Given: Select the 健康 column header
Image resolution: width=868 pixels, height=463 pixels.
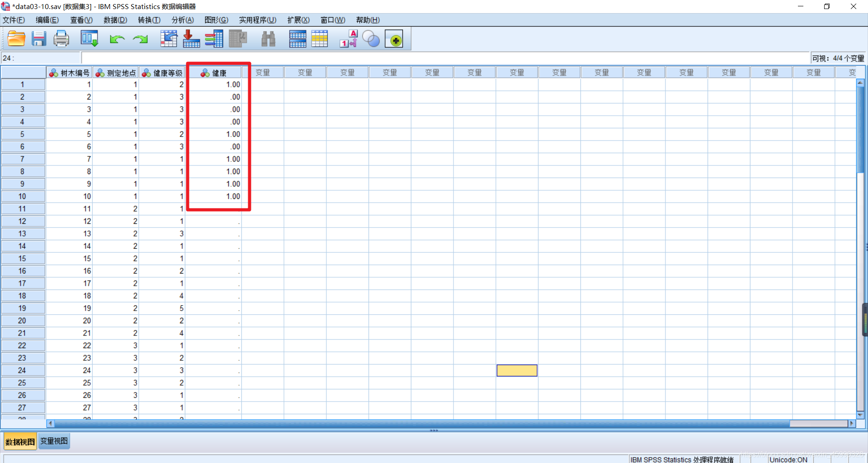Looking at the screenshot, I should 214,73.
